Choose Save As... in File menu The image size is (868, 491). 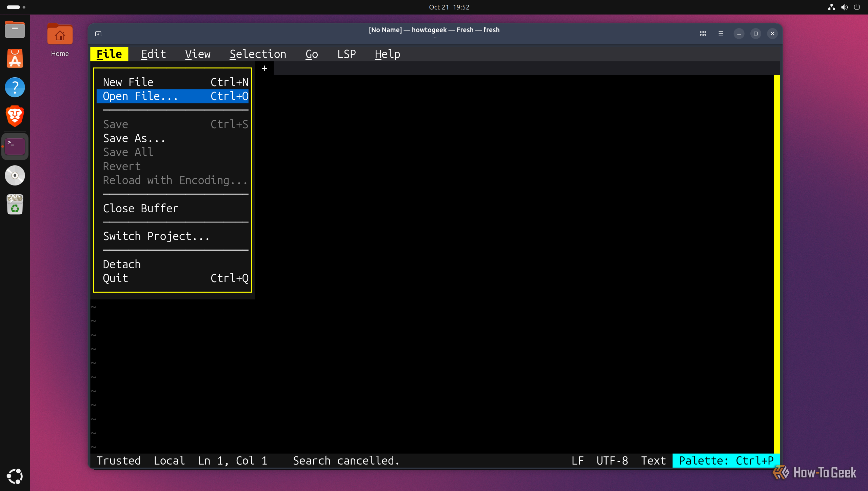(173, 138)
